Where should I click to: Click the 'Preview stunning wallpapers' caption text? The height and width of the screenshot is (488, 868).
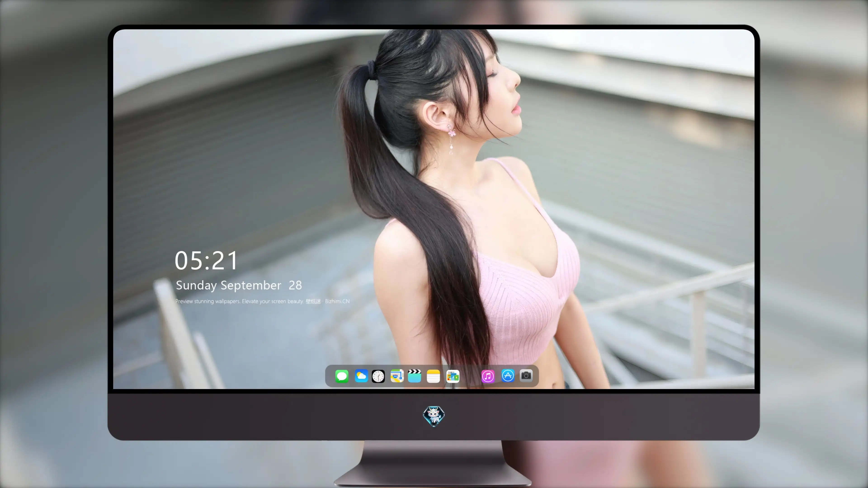(262, 301)
